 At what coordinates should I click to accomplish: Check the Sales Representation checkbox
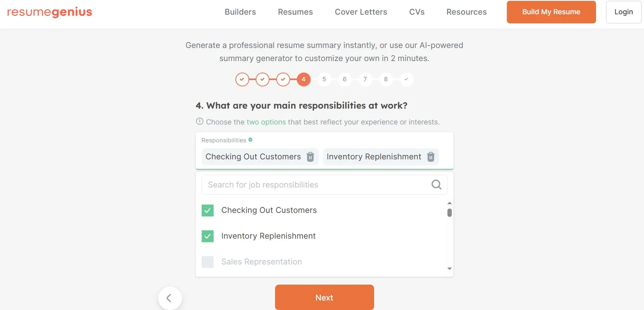[207, 262]
